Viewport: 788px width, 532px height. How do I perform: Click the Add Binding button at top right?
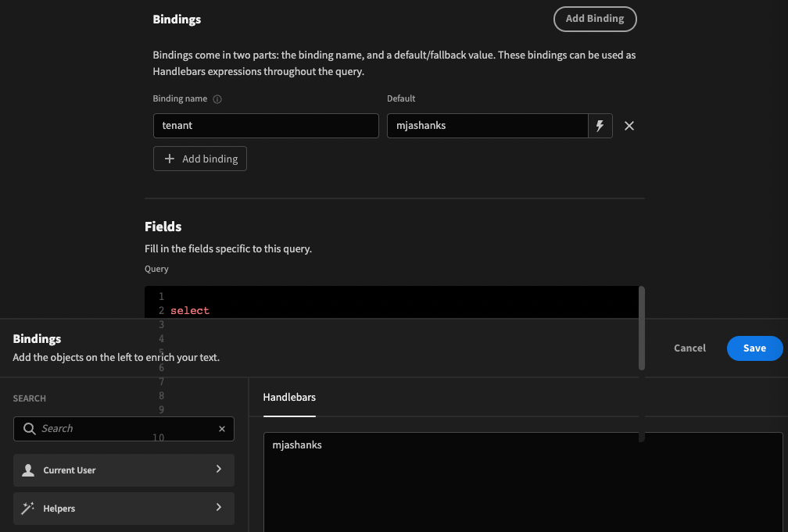(x=594, y=19)
